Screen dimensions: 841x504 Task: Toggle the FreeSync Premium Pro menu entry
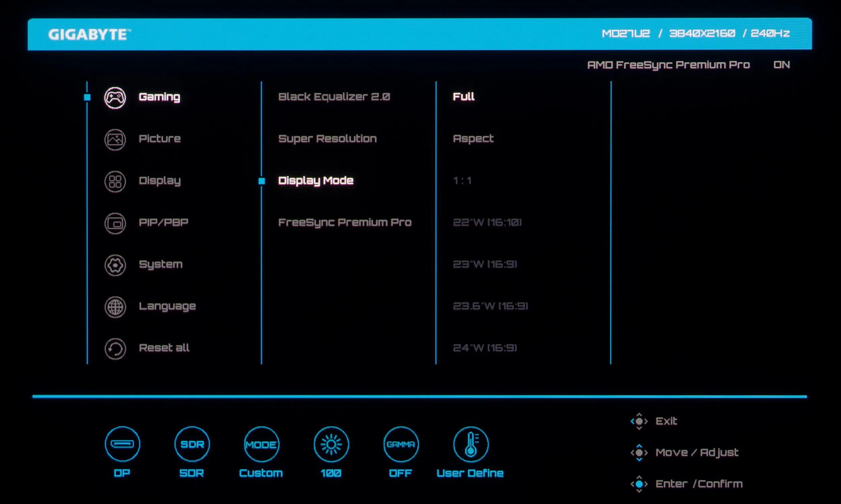pos(345,222)
